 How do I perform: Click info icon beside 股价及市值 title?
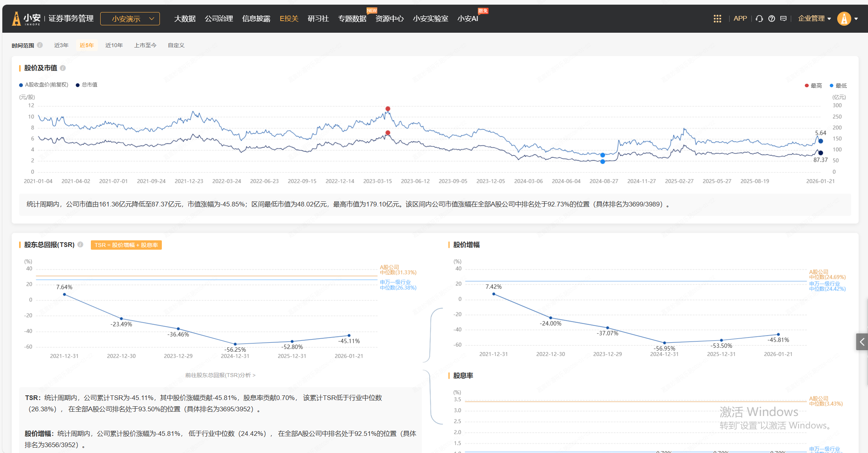[x=63, y=68]
